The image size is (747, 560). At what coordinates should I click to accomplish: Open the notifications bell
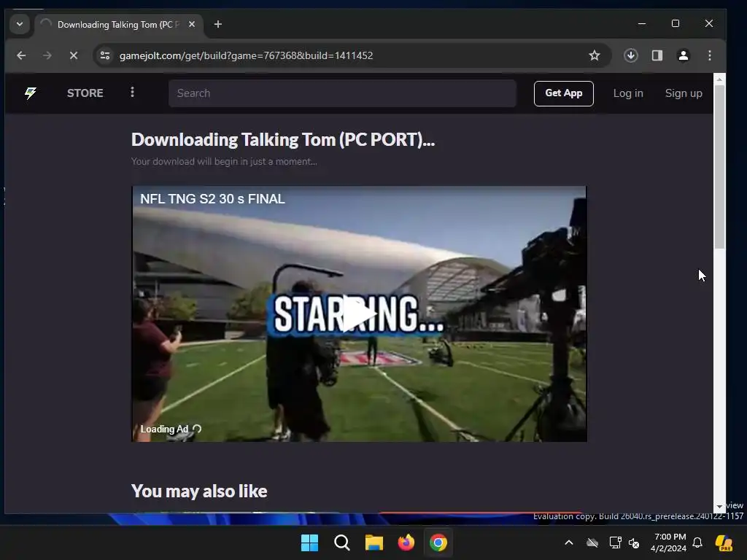click(x=697, y=542)
